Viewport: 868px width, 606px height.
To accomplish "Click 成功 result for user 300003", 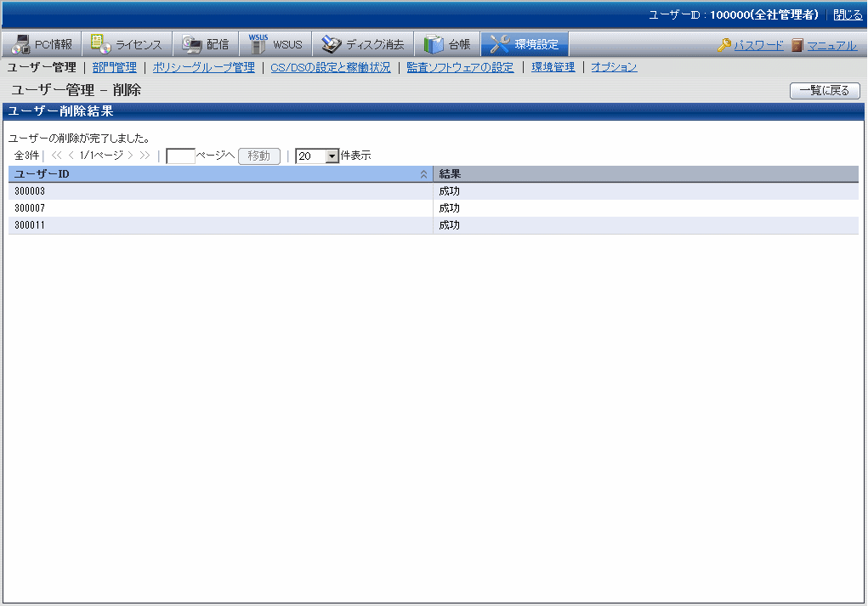I will click(x=450, y=191).
